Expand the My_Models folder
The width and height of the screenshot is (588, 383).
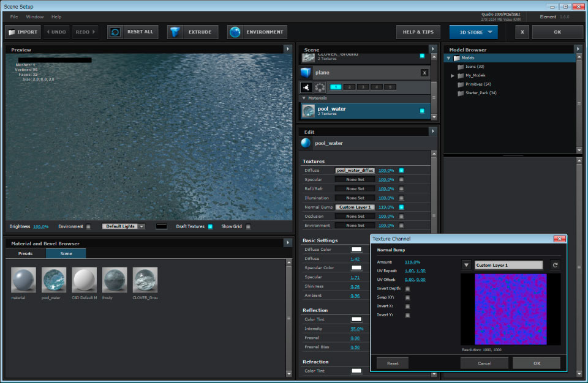[x=453, y=75]
